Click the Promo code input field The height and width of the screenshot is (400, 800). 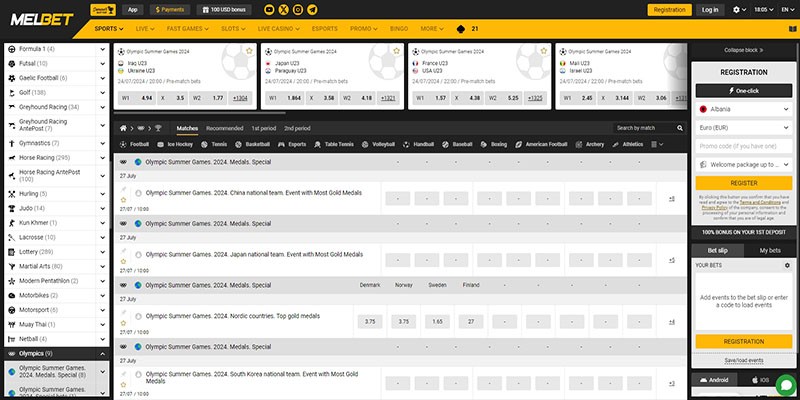tap(744, 146)
